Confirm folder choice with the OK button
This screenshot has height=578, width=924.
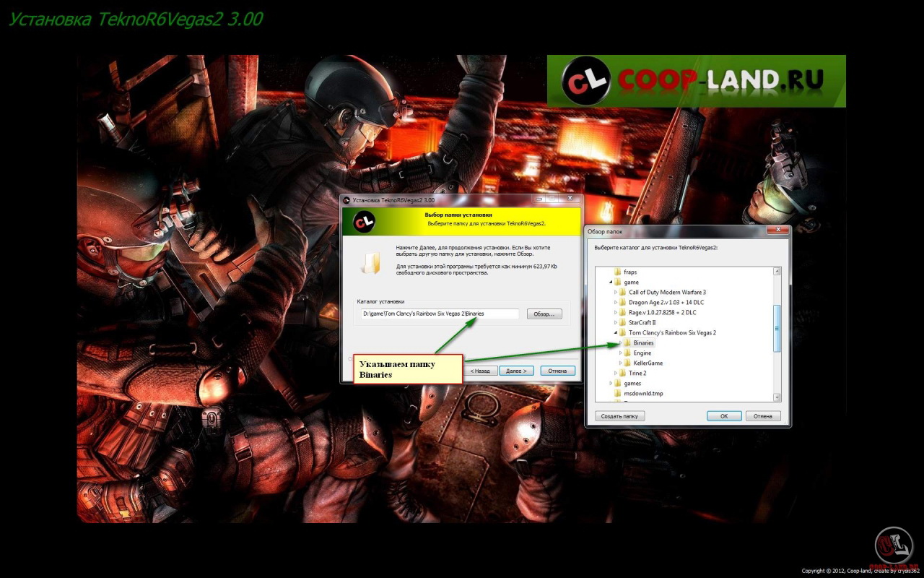(724, 416)
